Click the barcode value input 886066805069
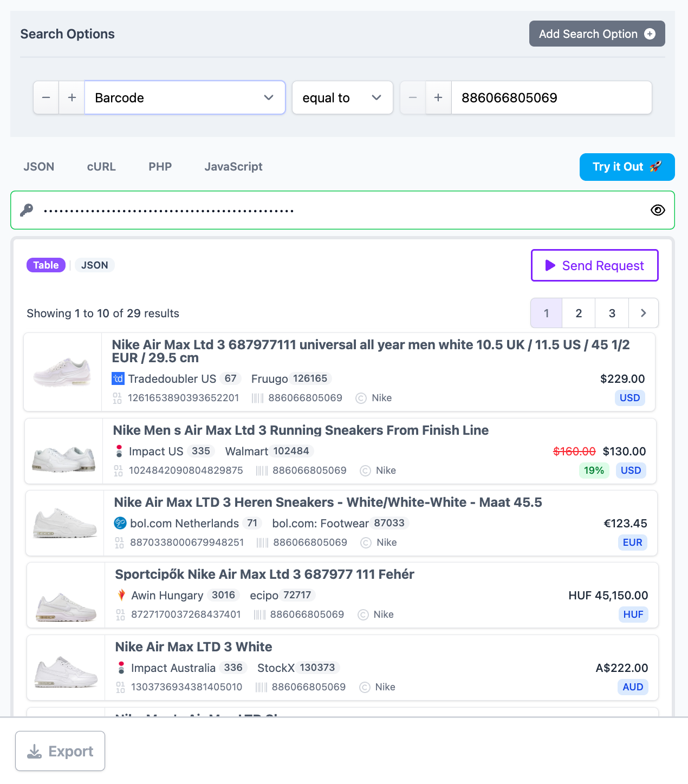The height and width of the screenshot is (784, 688). click(x=551, y=97)
